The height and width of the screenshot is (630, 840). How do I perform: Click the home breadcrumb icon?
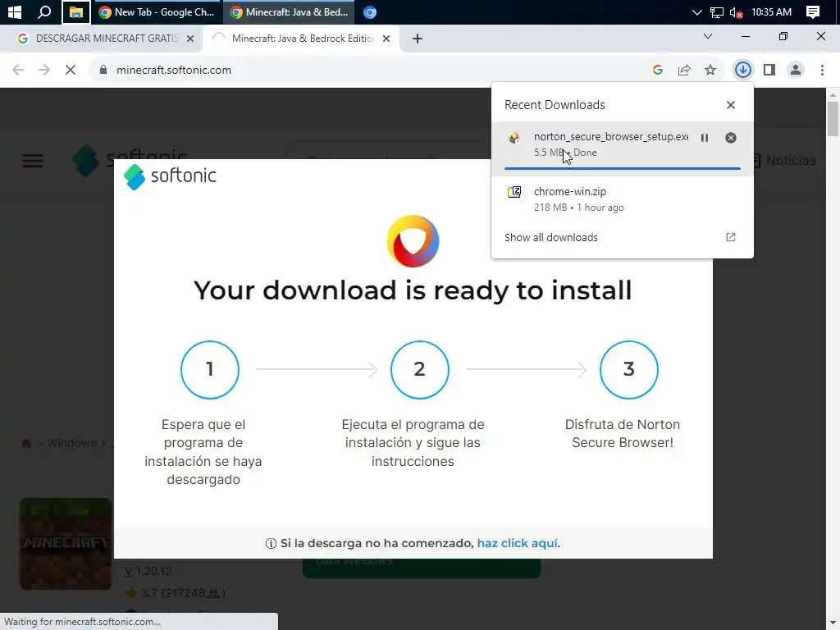pyautogui.click(x=26, y=444)
